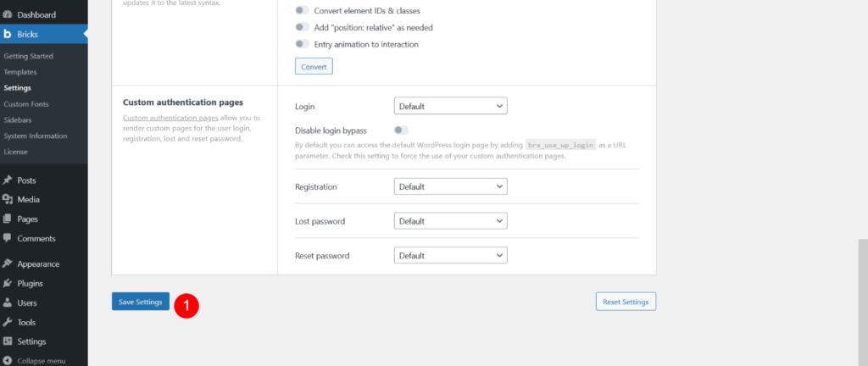The image size is (868, 366).
Task: Click the Tools wrench icon
Action: 8,322
